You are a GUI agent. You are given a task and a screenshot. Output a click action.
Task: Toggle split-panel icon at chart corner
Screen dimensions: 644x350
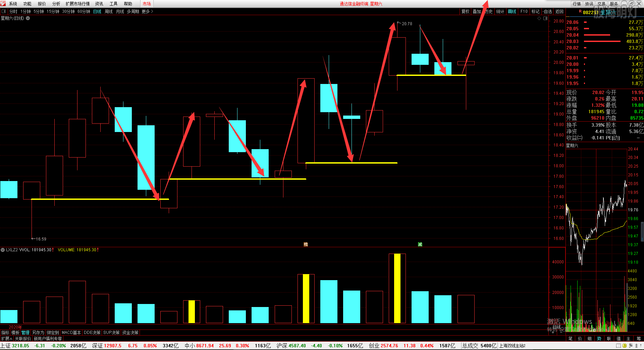point(545,18)
